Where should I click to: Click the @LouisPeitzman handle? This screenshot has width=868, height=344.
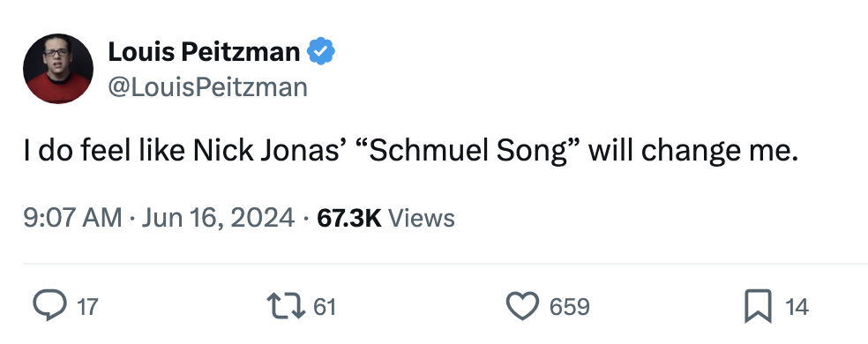[x=207, y=87]
